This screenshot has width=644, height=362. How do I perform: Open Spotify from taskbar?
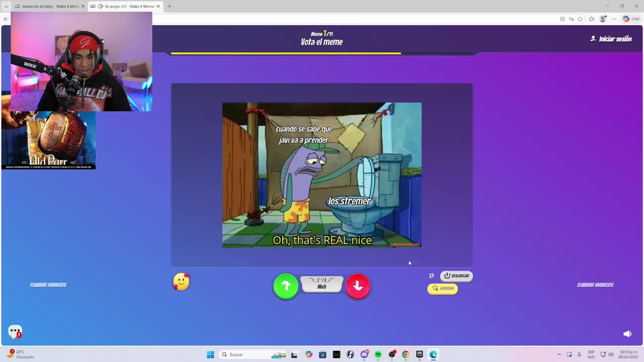tap(378, 354)
